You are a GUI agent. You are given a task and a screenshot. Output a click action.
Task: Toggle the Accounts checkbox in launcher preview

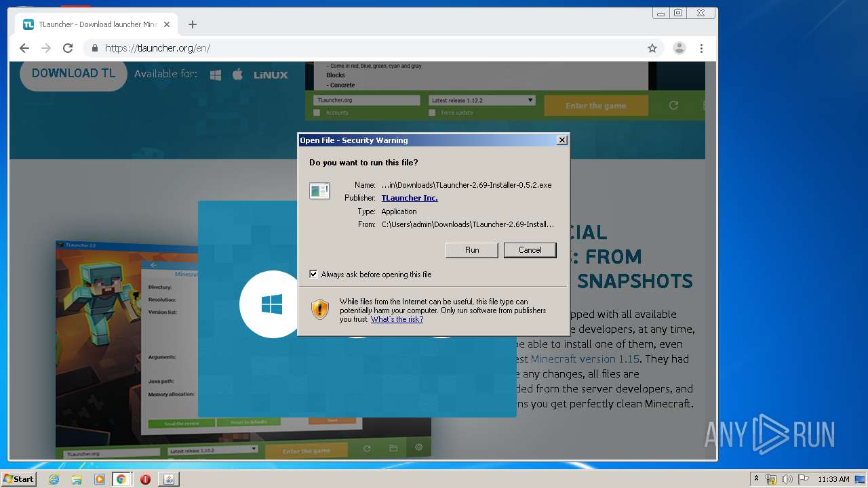(x=317, y=113)
